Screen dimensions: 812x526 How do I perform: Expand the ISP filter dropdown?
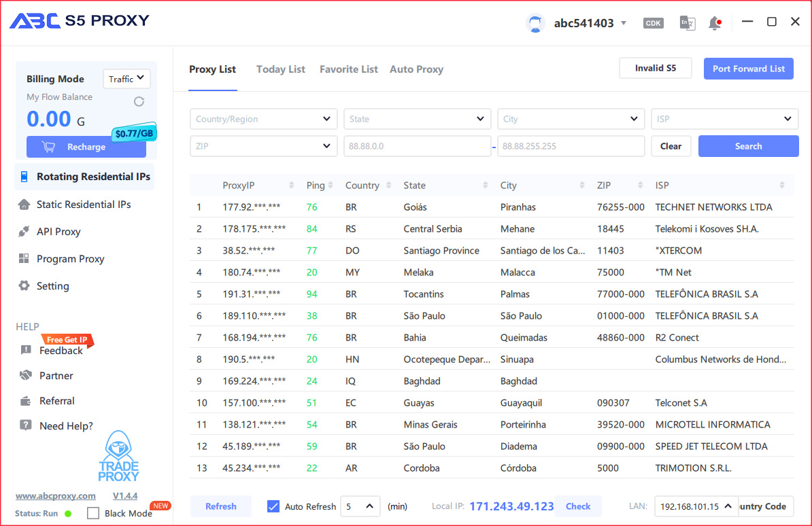click(x=724, y=119)
